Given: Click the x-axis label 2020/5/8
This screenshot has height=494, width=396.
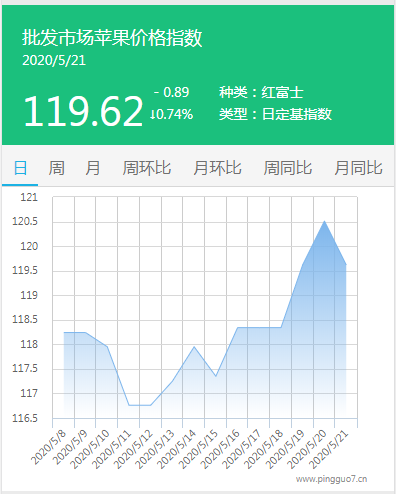Looking at the screenshot, I should pos(49,447).
